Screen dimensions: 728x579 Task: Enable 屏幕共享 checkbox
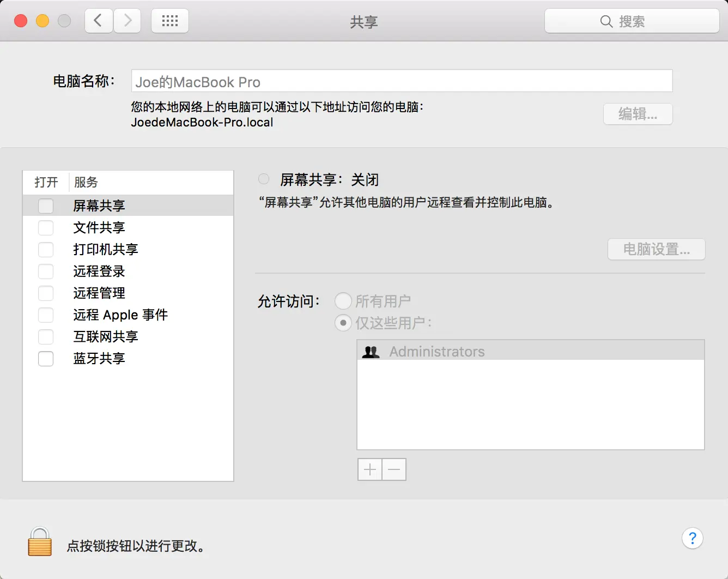[x=46, y=206]
